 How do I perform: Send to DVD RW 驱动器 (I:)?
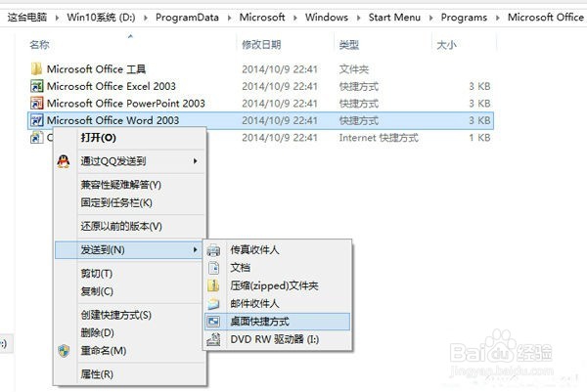(275, 339)
